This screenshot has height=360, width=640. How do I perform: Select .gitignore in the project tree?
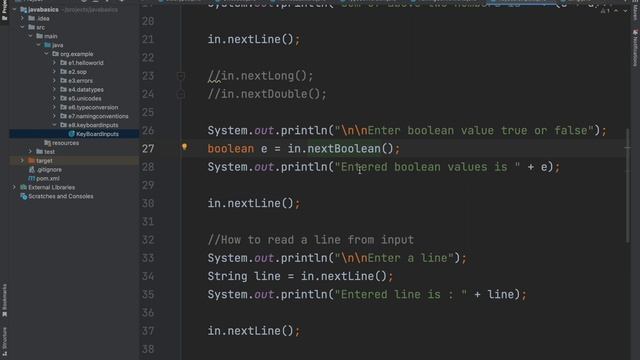(49, 169)
